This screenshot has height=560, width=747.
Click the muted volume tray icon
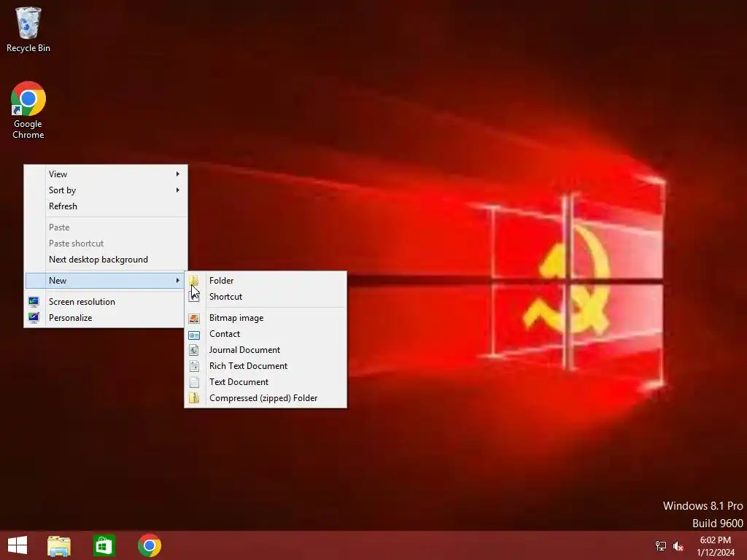click(x=678, y=546)
